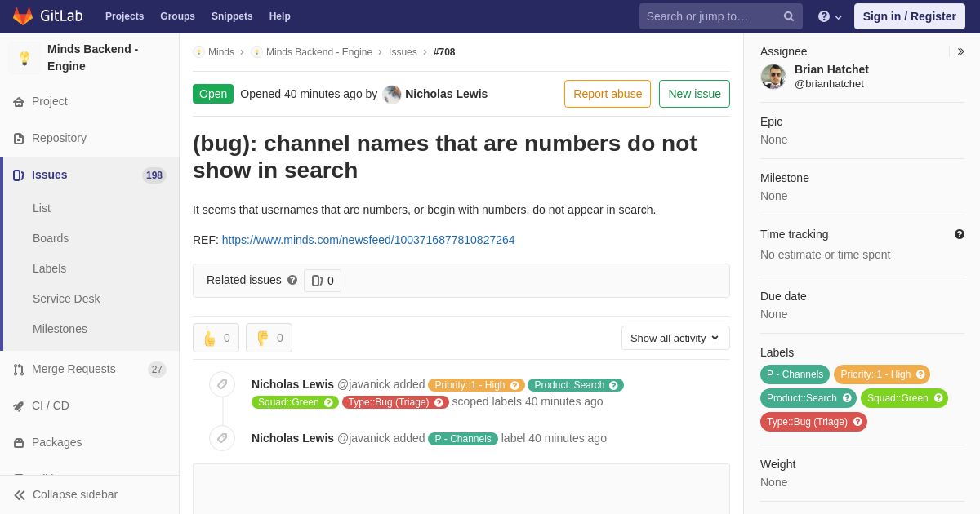980x514 pixels.
Task: Click the red Type::Bug (Triage) sidebar label
Action: click(813, 422)
